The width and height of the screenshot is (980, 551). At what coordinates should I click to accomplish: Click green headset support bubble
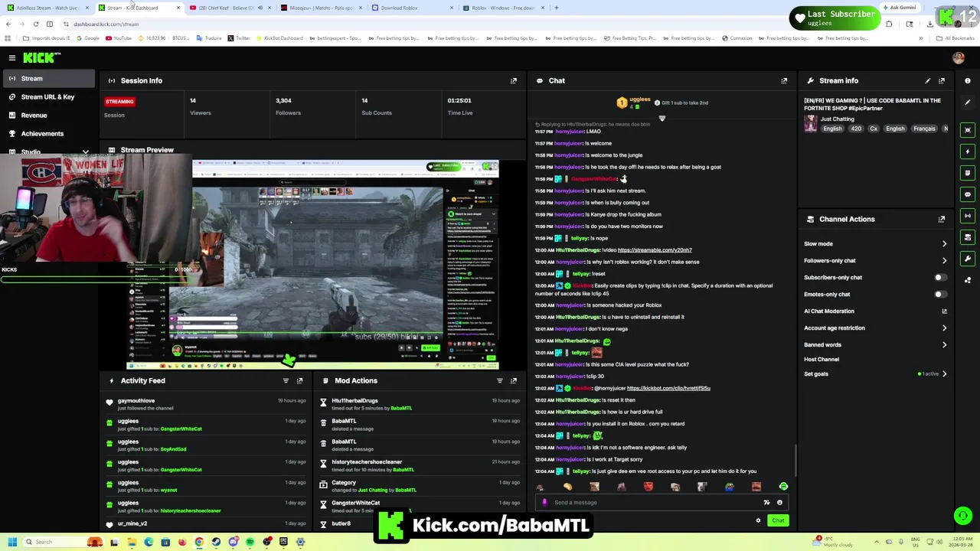click(962, 516)
